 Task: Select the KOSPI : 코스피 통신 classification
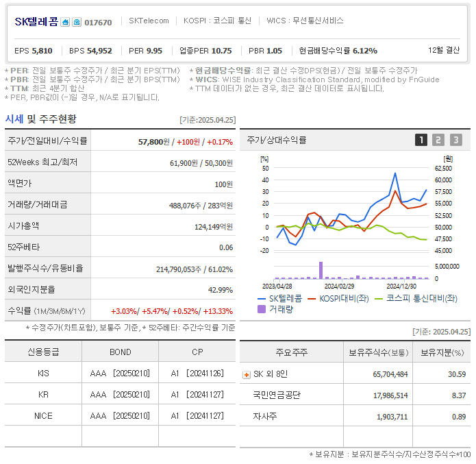pyautogui.click(x=217, y=21)
